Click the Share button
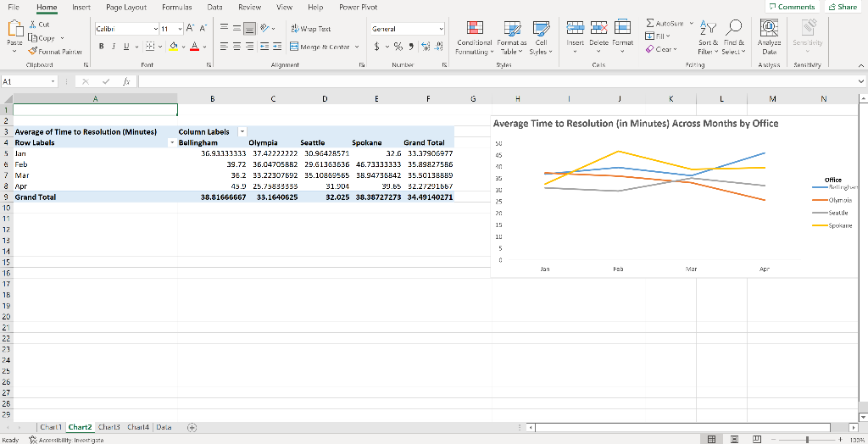 843,7
